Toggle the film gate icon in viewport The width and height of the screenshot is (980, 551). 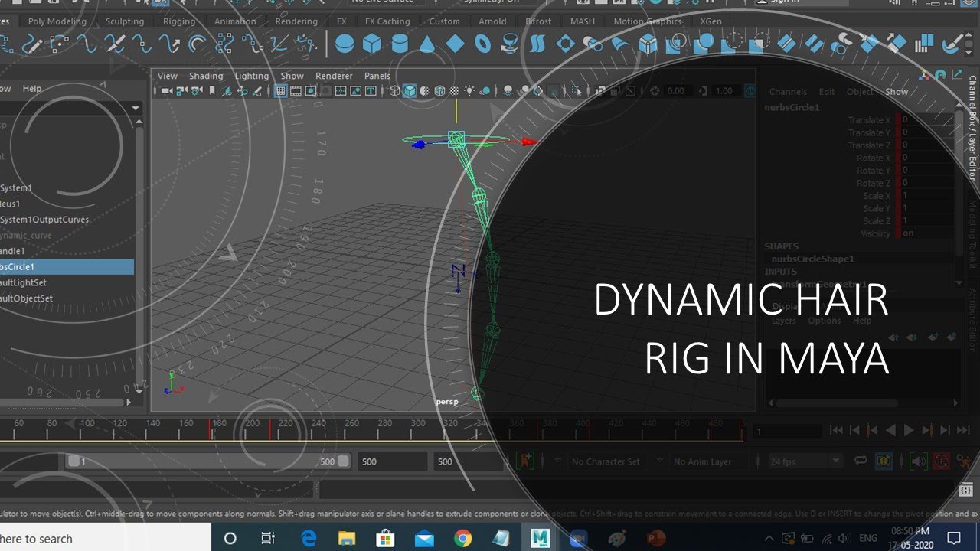click(x=296, y=91)
